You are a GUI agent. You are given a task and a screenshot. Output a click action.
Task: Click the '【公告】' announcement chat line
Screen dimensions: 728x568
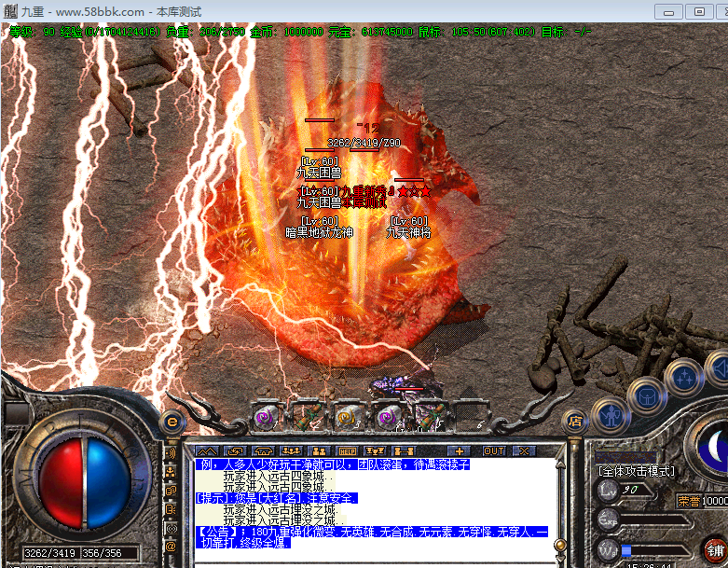click(x=371, y=537)
